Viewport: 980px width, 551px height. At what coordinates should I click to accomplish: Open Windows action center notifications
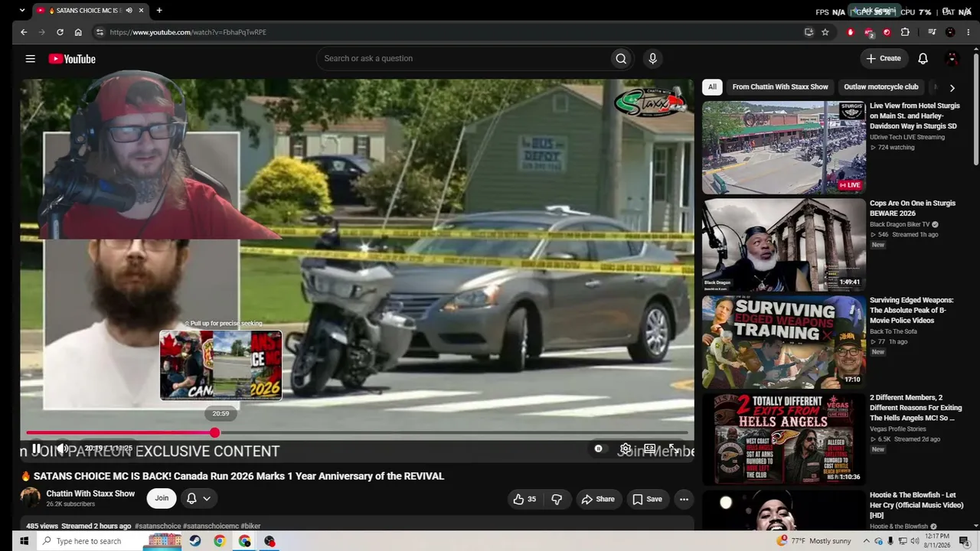pyautogui.click(x=965, y=541)
